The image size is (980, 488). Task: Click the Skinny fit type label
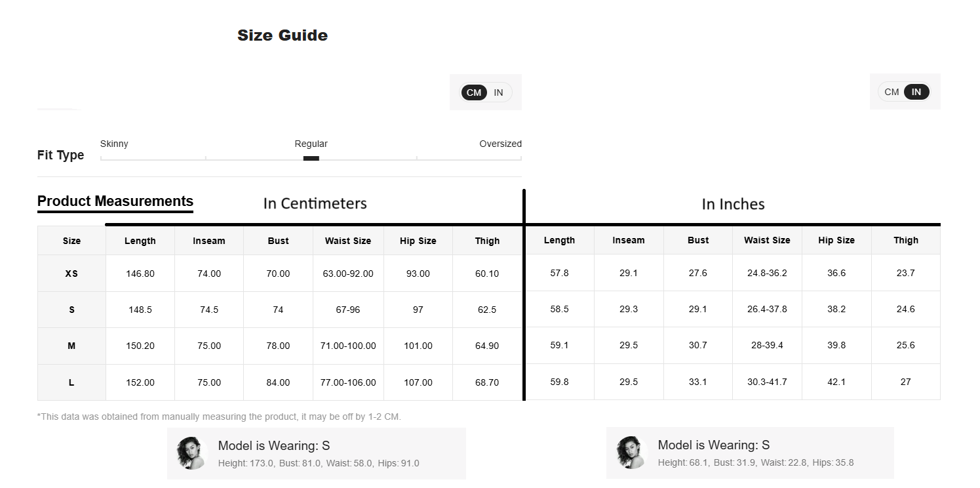coord(114,144)
